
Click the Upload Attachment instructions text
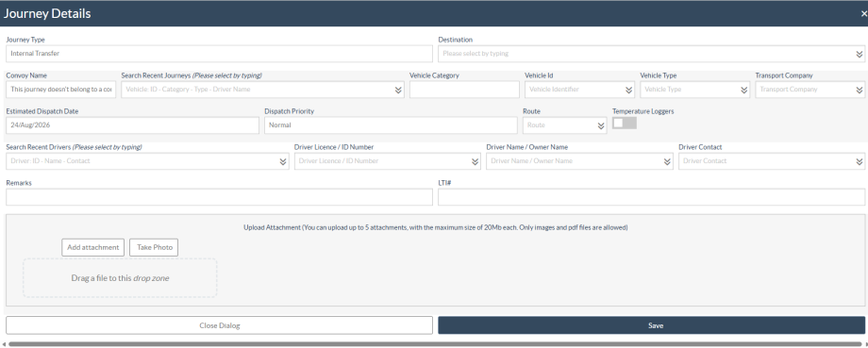[x=436, y=227]
